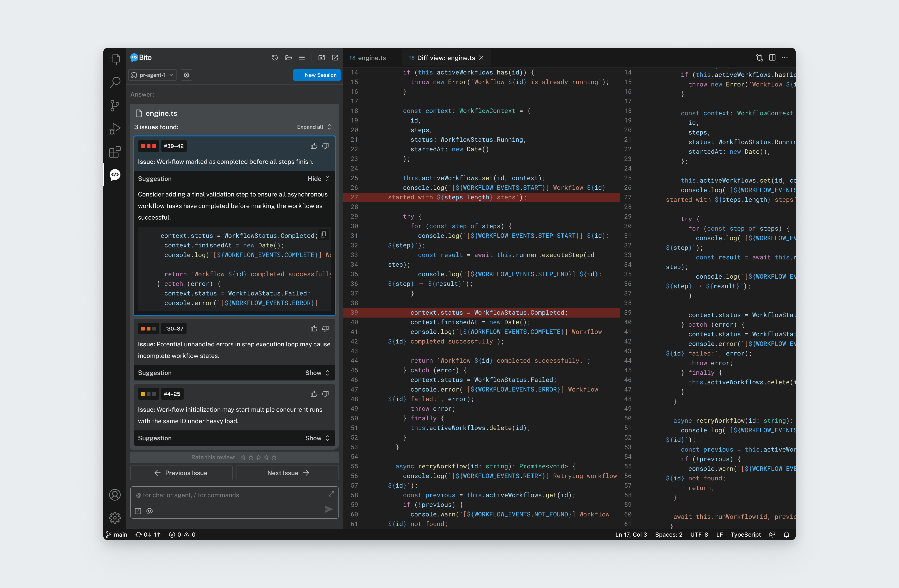Viewport: 899px width, 588px height.
Task: Thumbs down the #4-25 issue
Action: click(x=325, y=394)
